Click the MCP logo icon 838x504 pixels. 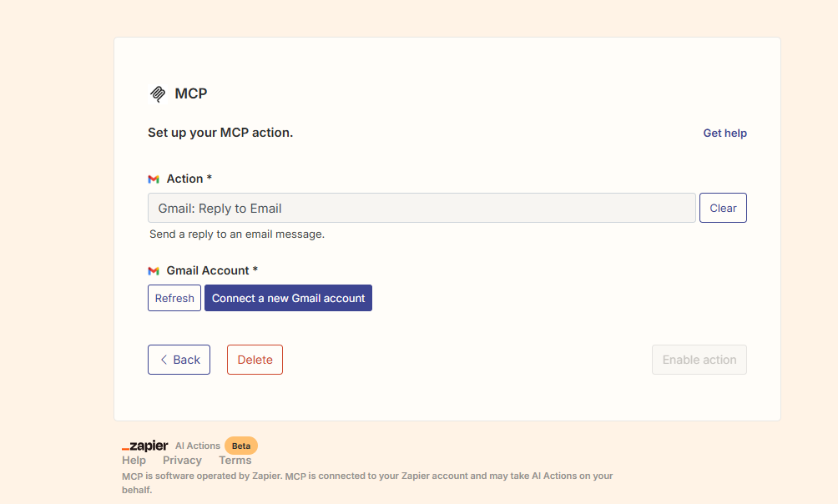tap(158, 94)
